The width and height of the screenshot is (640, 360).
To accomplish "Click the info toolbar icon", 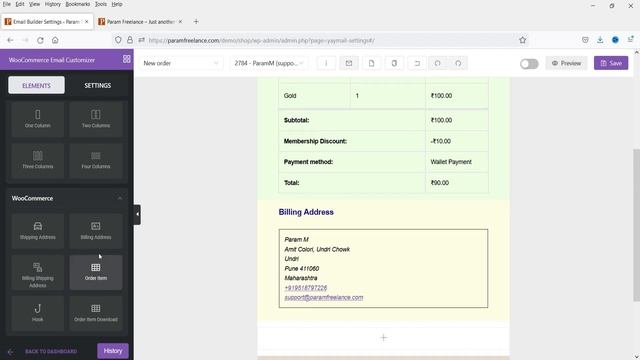I will point(326,63).
